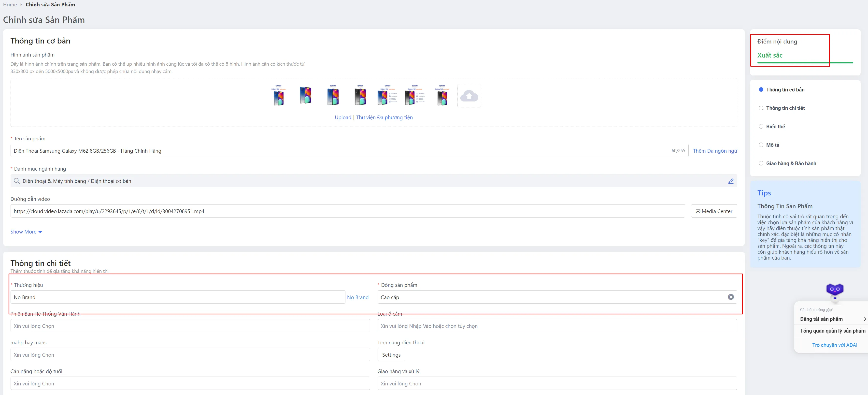The width and height of the screenshot is (868, 395).
Task: Click the cloud upload image placeholder
Action: click(469, 96)
